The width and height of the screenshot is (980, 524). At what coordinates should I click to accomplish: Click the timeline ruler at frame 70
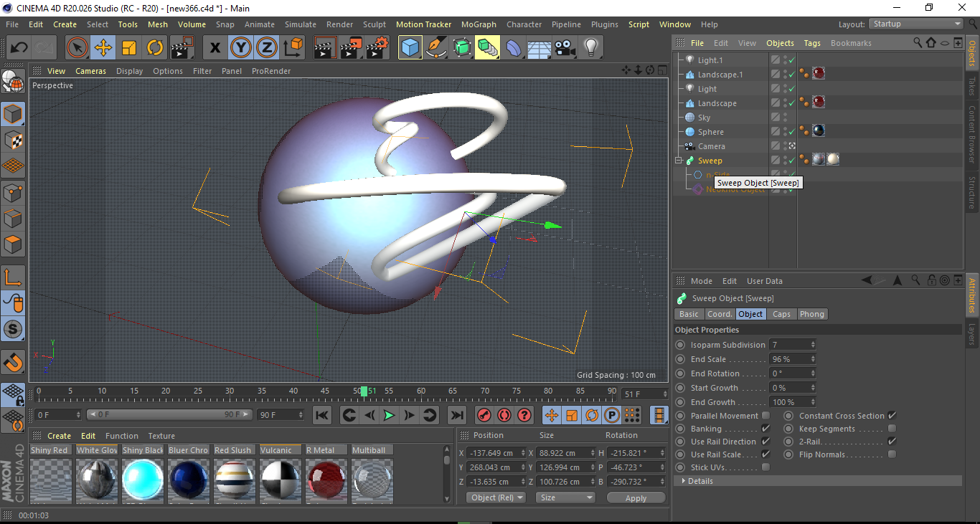coord(485,392)
